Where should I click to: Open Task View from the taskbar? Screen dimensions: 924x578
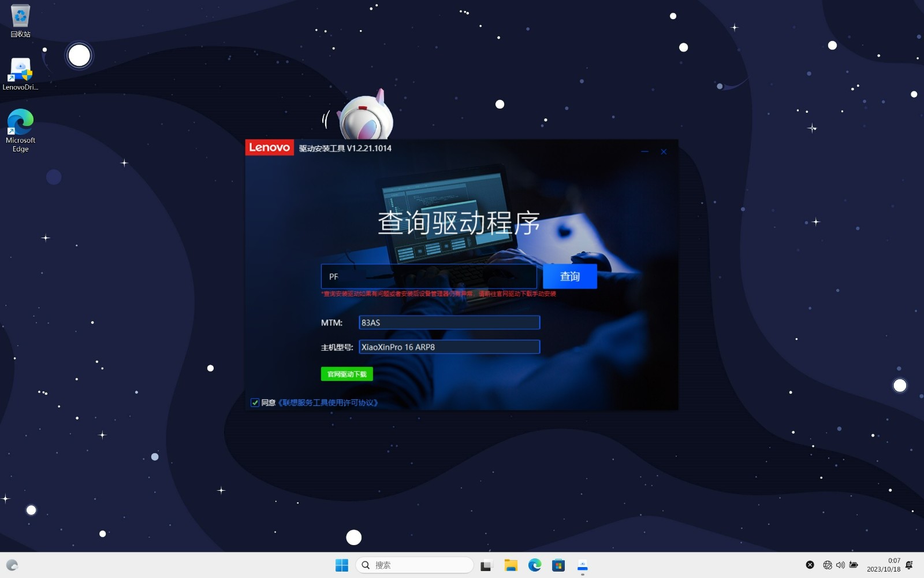pos(486,565)
